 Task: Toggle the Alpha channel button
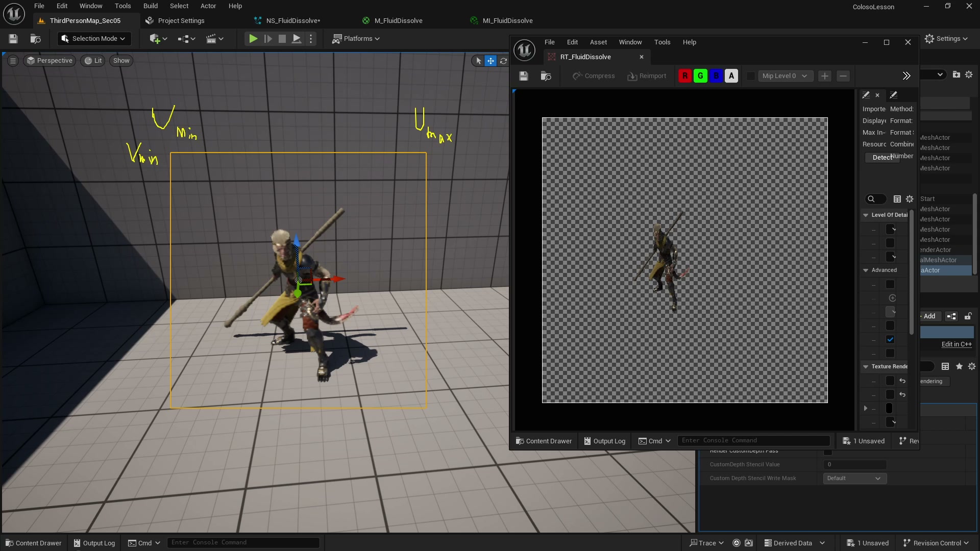(x=731, y=76)
